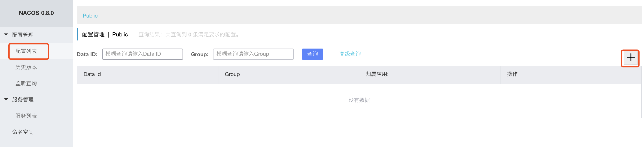Click the plus icon to add new configuration

click(630, 58)
